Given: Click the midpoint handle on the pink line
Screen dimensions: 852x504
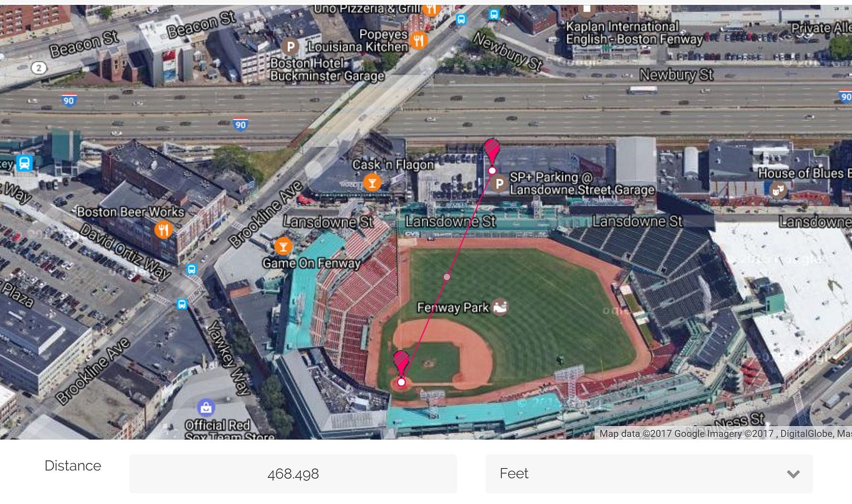Looking at the screenshot, I should coord(447,277).
